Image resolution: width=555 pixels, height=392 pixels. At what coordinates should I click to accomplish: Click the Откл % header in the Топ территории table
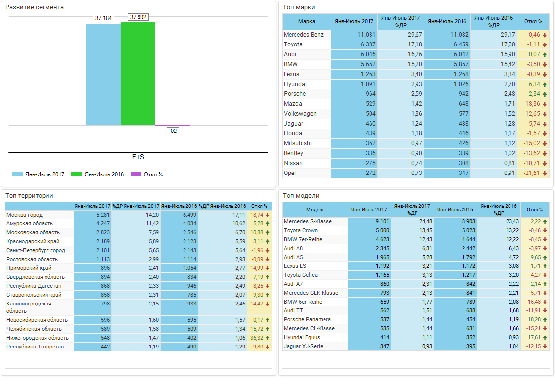pyautogui.click(x=259, y=206)
